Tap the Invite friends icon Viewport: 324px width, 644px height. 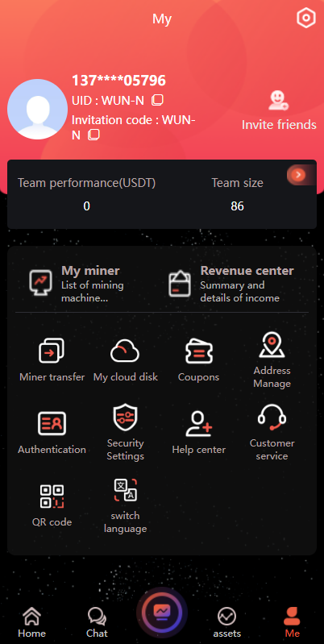[x=279, y=101]
